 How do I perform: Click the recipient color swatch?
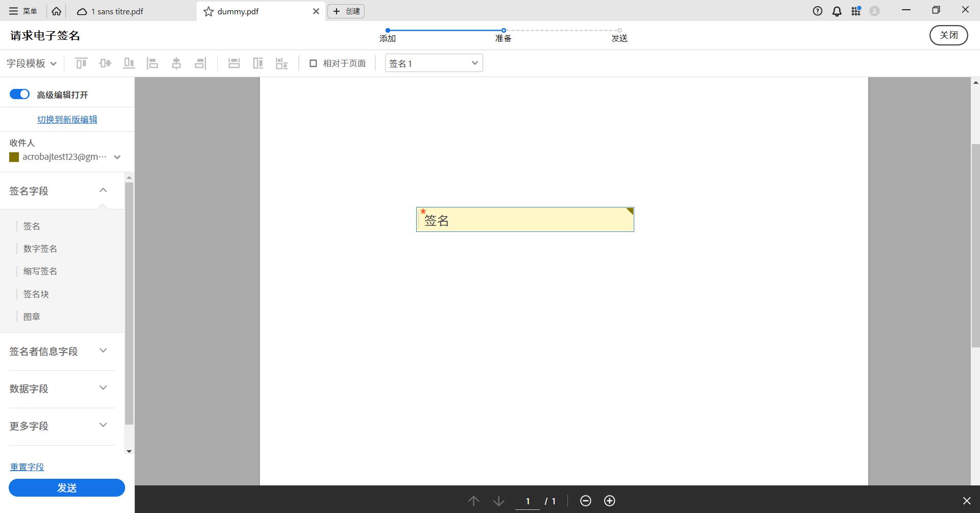coord(14,157)
